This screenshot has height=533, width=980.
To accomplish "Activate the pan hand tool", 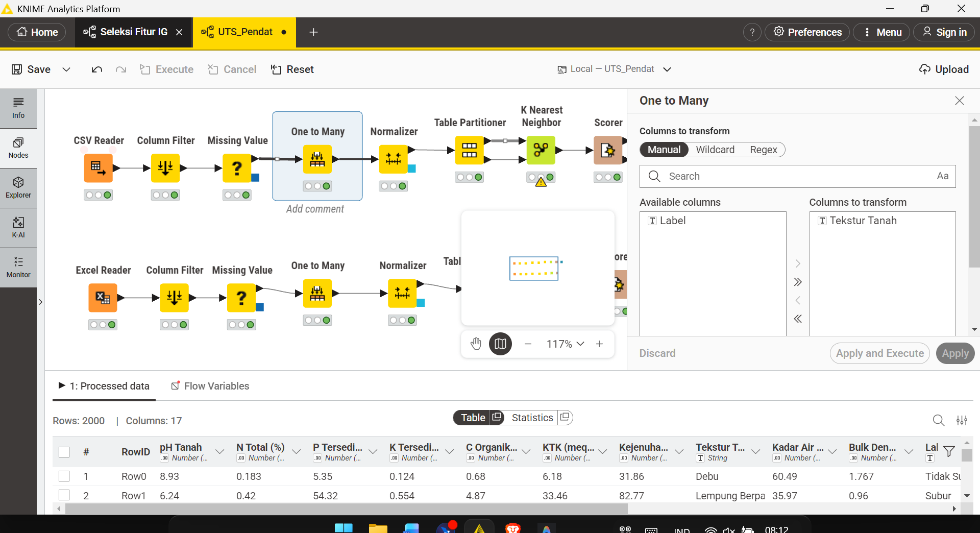I will click(x=476, y=344).
